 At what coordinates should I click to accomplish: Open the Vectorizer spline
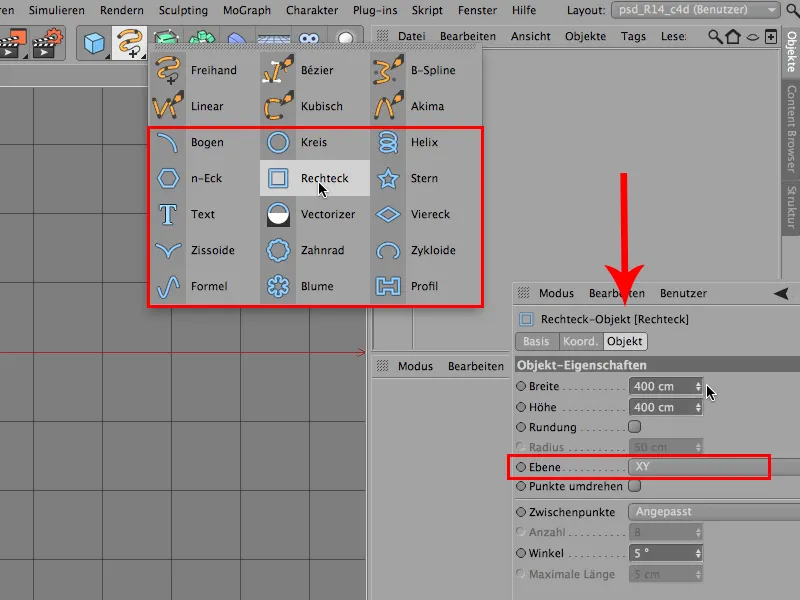coord(314,214)
